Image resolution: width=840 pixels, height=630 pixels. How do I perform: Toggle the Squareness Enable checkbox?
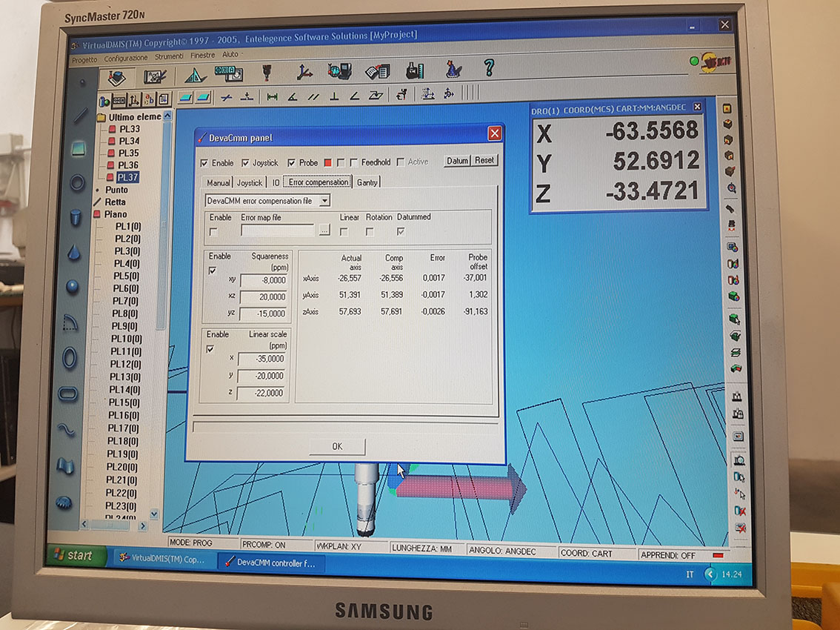pos(212,271)
